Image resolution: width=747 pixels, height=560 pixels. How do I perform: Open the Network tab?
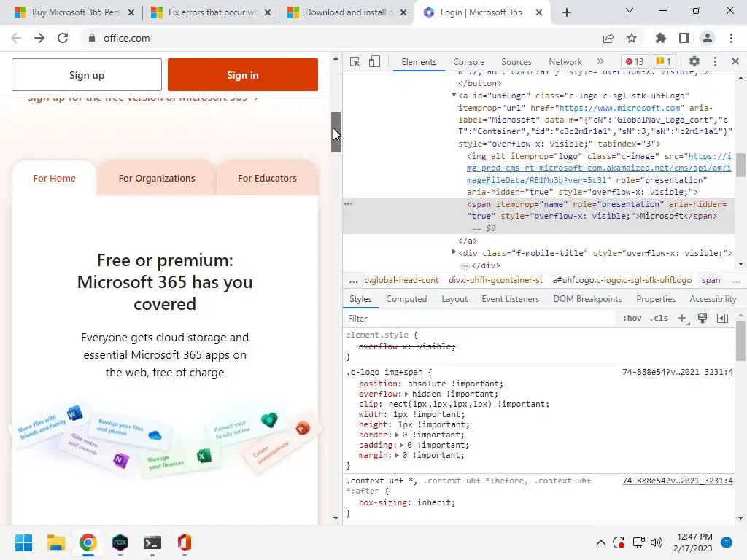pyautogui.click(x=565, y=62)
